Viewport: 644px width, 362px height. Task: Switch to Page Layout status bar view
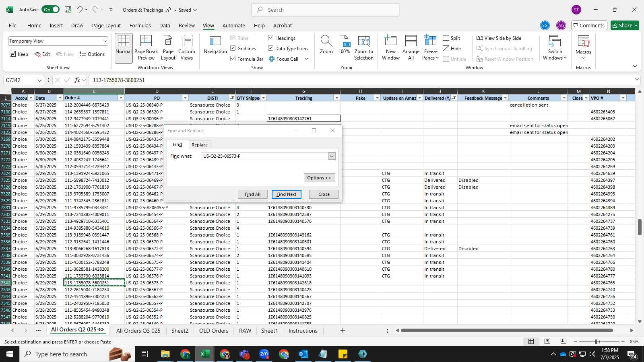tap(547, 341)
